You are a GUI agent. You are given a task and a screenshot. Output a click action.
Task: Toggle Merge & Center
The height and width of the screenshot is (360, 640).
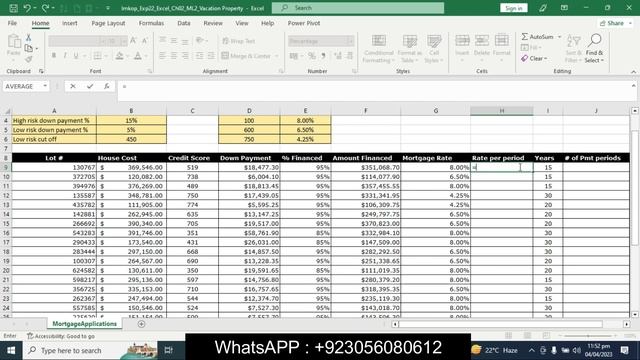247,56
